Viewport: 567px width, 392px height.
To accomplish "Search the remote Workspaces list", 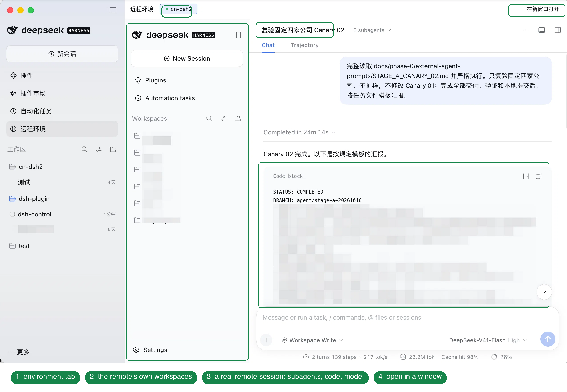I will pyautogui.click(x=209, y=118).
